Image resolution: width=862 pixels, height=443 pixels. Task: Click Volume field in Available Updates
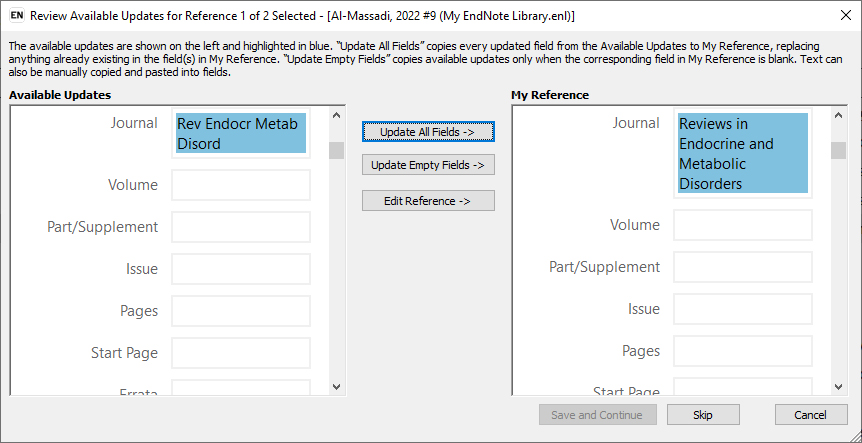(241, 185)
